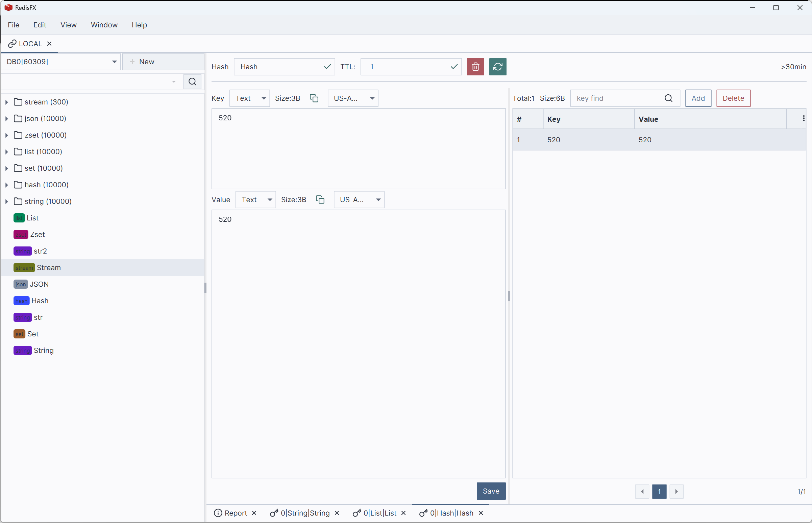Open the View menu
The image size is (812, 523).
pos(68,24)
